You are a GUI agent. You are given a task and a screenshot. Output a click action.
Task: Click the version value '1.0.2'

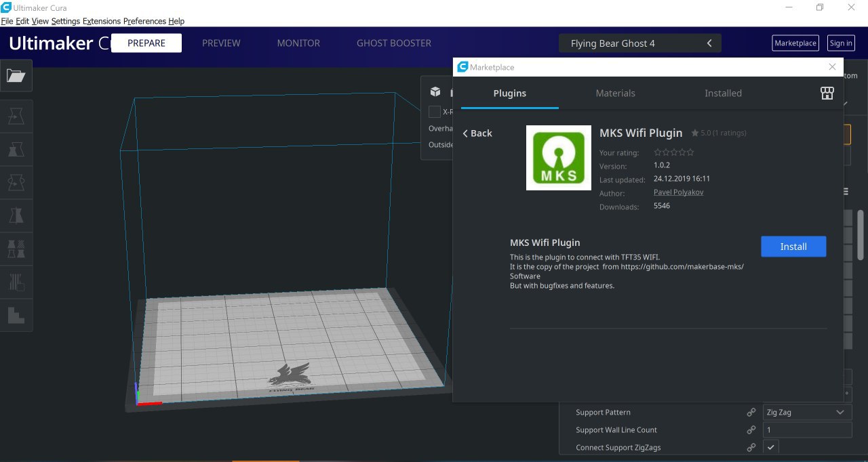662,165
